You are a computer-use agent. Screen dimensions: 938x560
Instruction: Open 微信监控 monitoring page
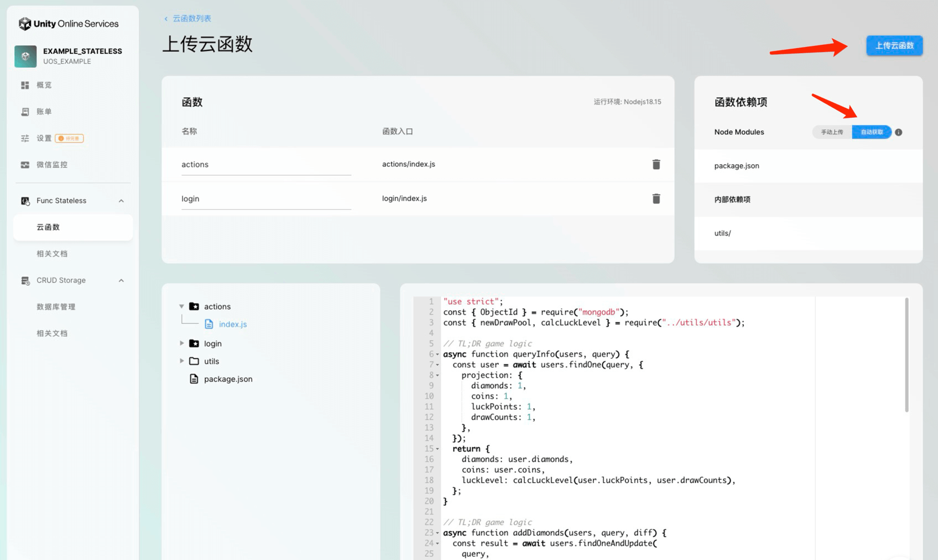click(x=51, y=165)
